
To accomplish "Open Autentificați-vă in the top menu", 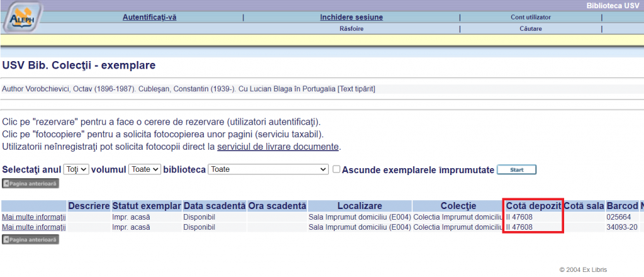I will tap(149, 17).
